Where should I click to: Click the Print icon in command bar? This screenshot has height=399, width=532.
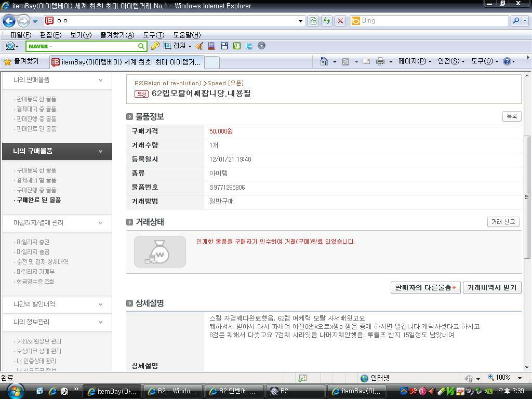click(x=380, y=61)
